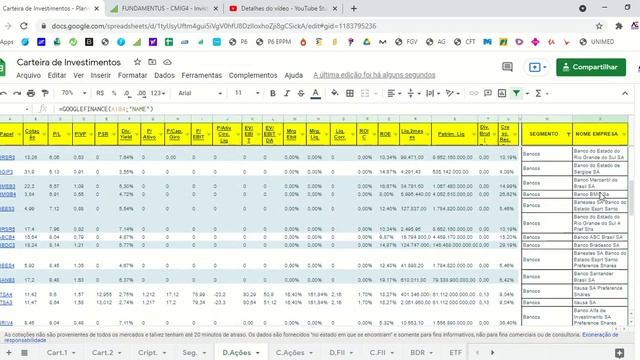Switch to the D.FII sheet tab

[341, 353]
